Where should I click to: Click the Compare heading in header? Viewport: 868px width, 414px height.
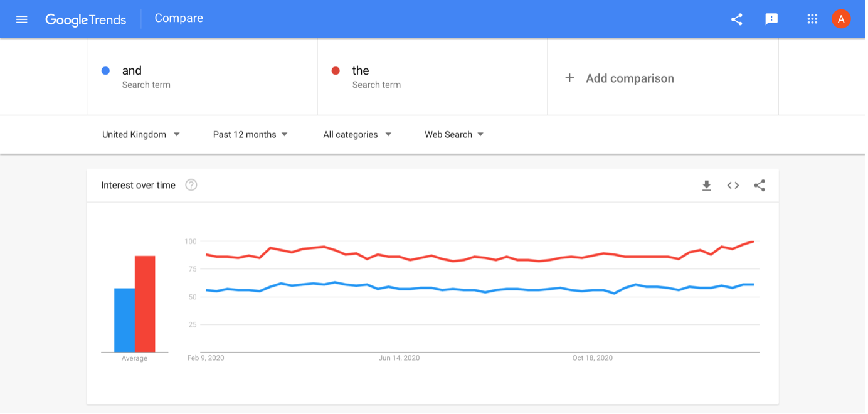click(179, 19)
